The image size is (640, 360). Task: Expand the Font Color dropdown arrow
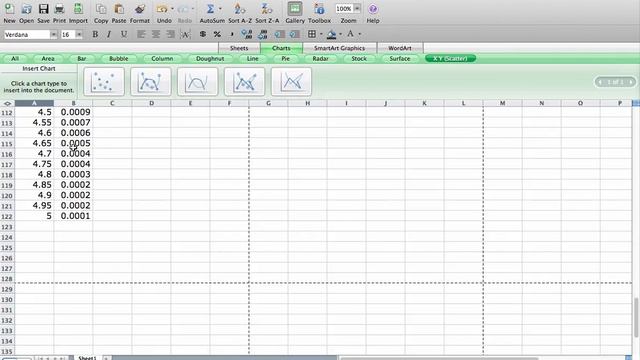(x=360, y=34)
